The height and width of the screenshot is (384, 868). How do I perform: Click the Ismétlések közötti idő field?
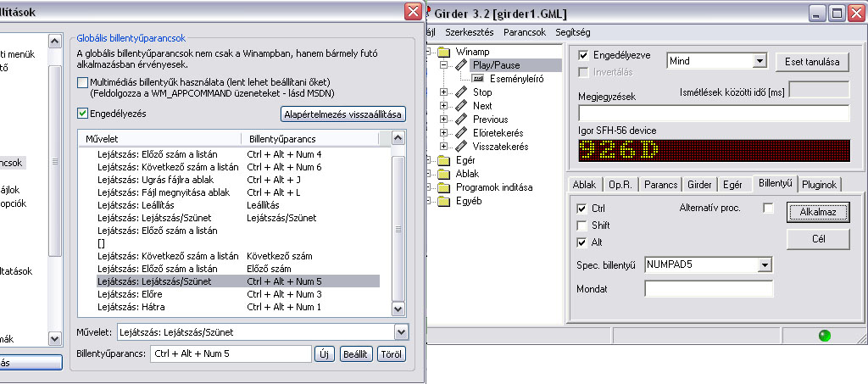tap(820, 90)
